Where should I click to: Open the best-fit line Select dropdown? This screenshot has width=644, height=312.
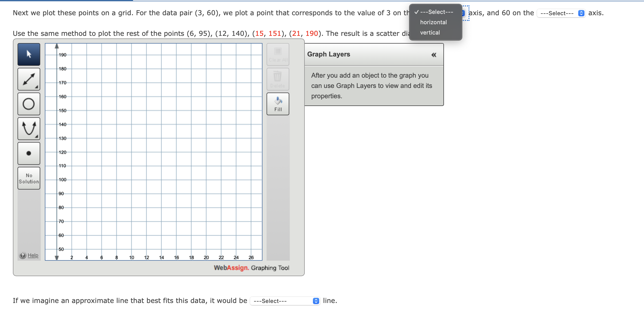[285, 301]
